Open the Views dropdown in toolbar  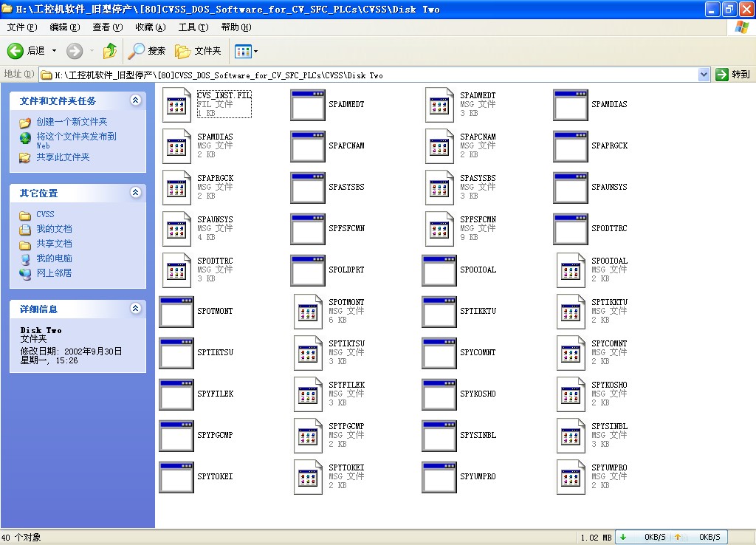pyautogui.click(x=247, y=51)
